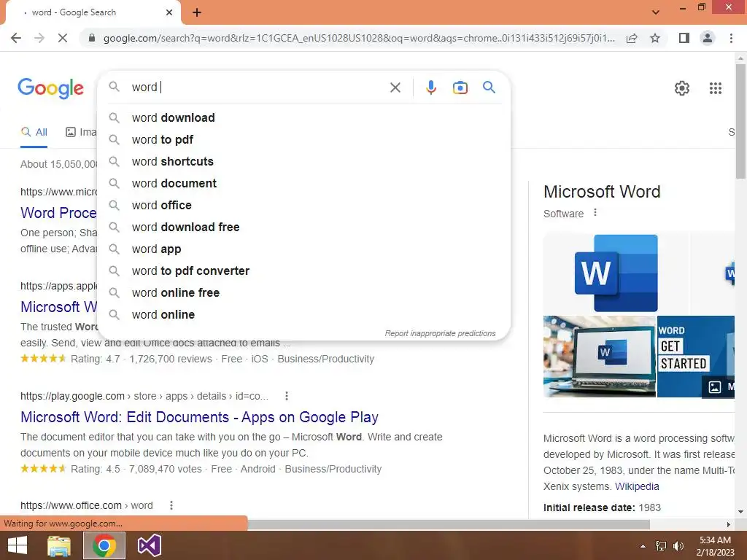Show hidden system tray icons
This screenshot has height=560, width=747.
643,546
